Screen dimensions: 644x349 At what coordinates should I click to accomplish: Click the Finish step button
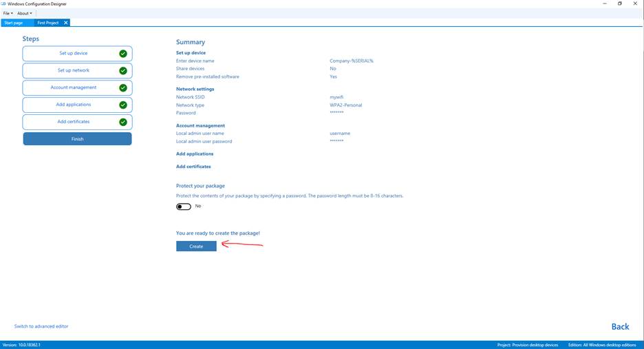(77, 139)
